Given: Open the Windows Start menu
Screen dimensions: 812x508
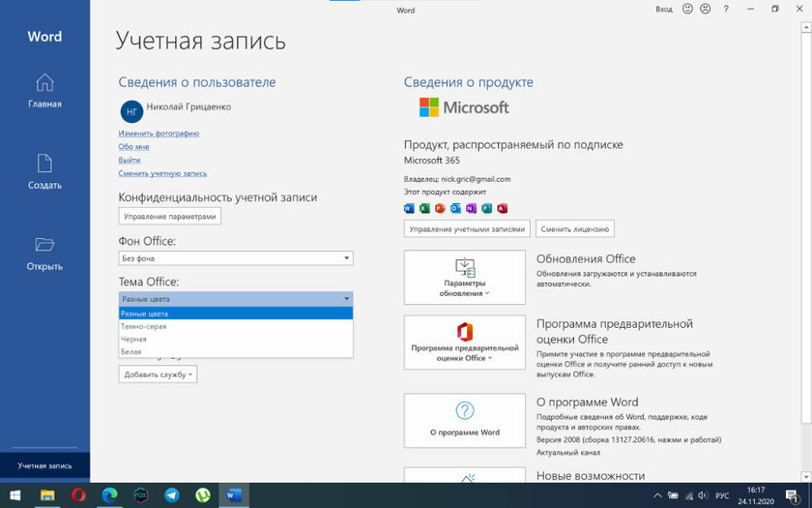Looking at the screenshot, I should (15, 495).
